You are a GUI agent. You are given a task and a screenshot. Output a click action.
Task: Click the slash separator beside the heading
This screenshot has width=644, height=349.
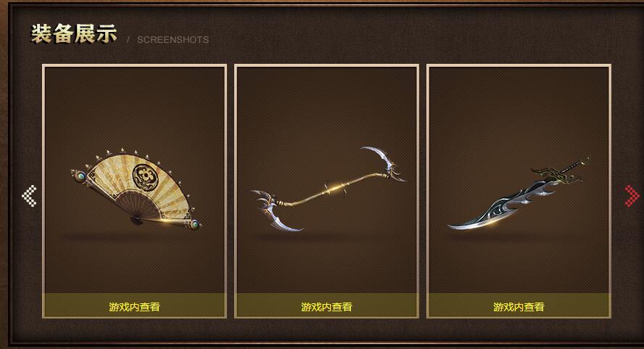coord(128,40)
